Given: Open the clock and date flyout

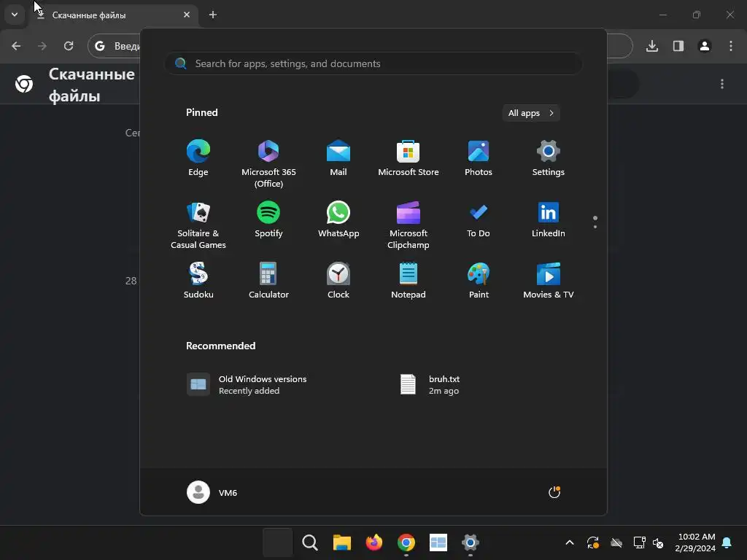Looking at the screenshot, I should [695, 542].
